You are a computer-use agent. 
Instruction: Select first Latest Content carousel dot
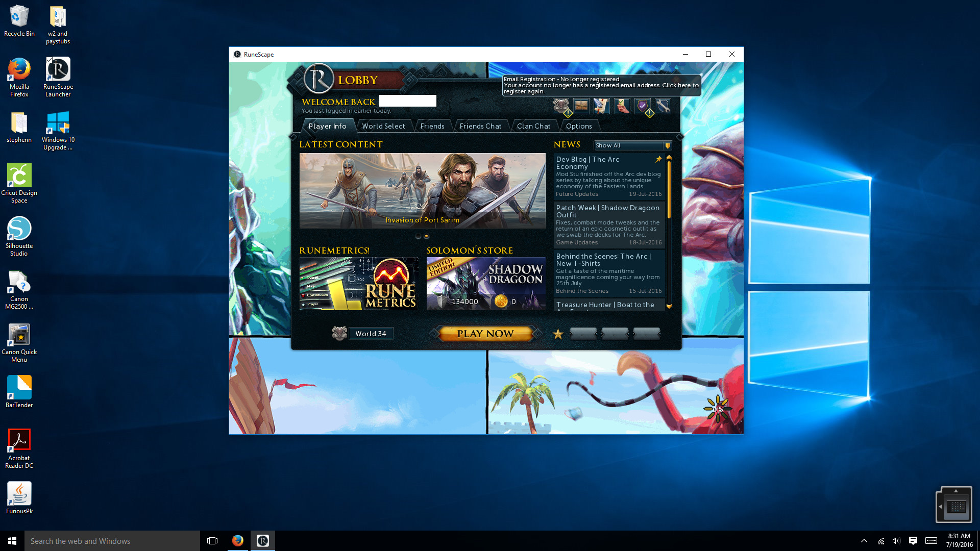coord(418,236)
